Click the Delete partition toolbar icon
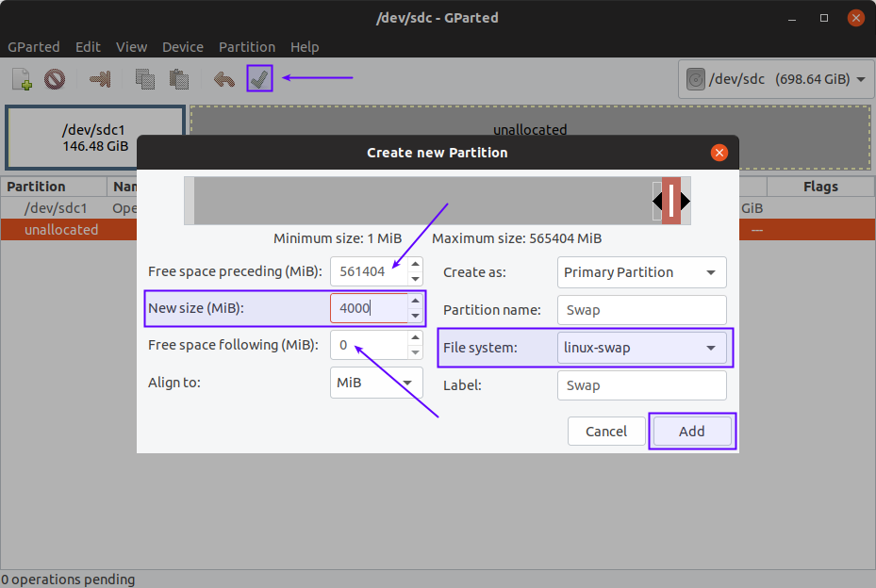 [x=54, y=79]
